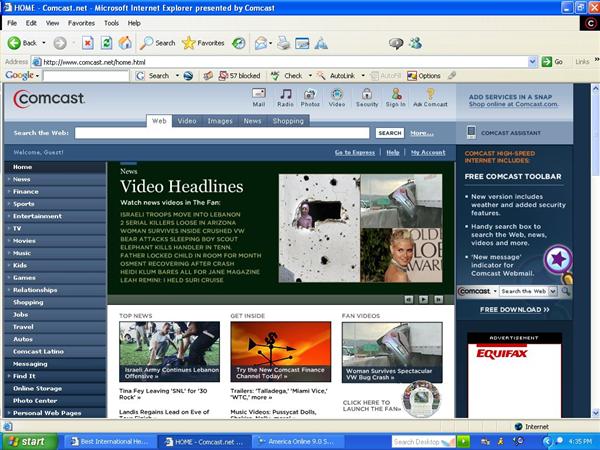Refresh the page with green arrows icon
The height and width of the screenshot is (450, 600).
tap(106, 43)
